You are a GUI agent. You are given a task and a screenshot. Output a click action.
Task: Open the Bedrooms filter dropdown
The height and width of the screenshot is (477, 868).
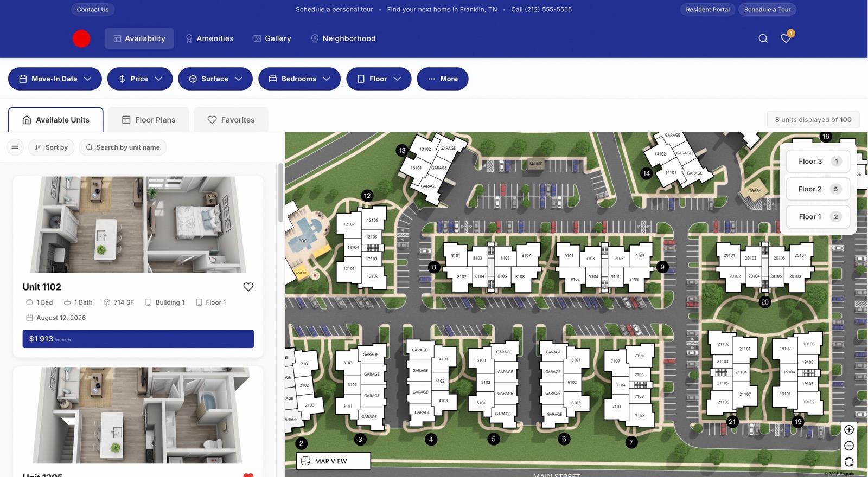coord(299,79)
